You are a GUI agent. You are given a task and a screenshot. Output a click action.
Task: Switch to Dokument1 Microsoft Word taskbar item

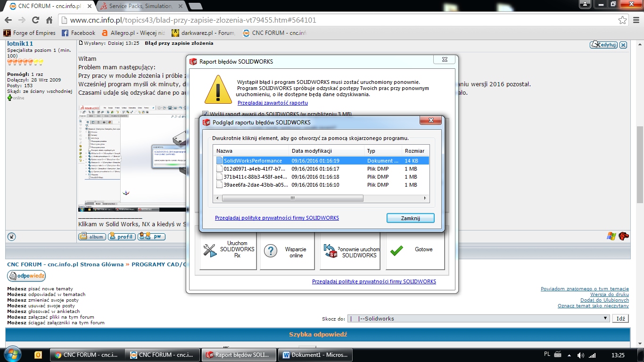click(x=315, y=355)
